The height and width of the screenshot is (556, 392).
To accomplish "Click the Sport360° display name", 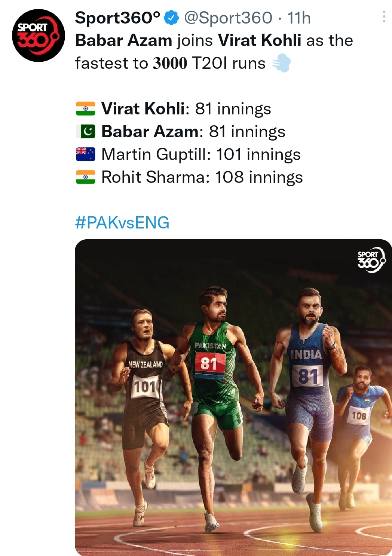I will pos(117,18).
